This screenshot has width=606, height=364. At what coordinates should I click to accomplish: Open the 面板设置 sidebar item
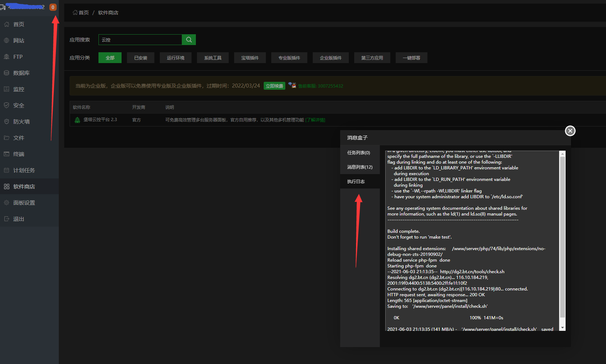coord(29,203)
